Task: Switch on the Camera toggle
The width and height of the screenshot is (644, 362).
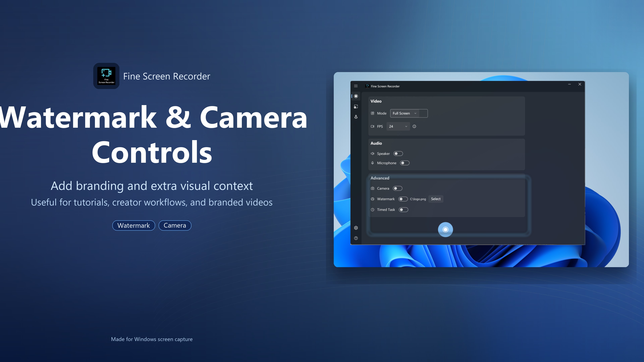Action: tap(397, 188)
